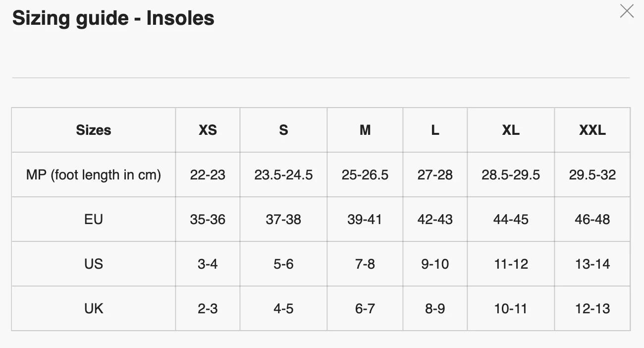The image size is (644, 348).
Task: Close the sizing guide dialog
Action: [627, 11]
